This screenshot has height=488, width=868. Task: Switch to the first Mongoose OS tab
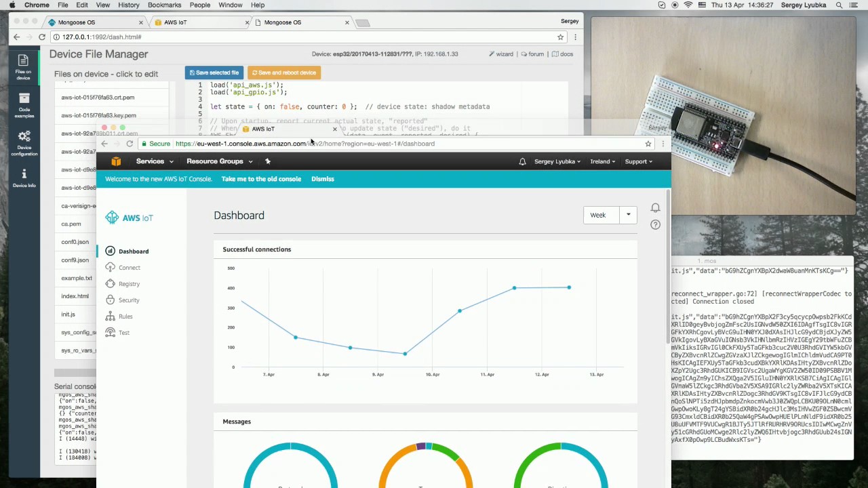coord(95,22)
